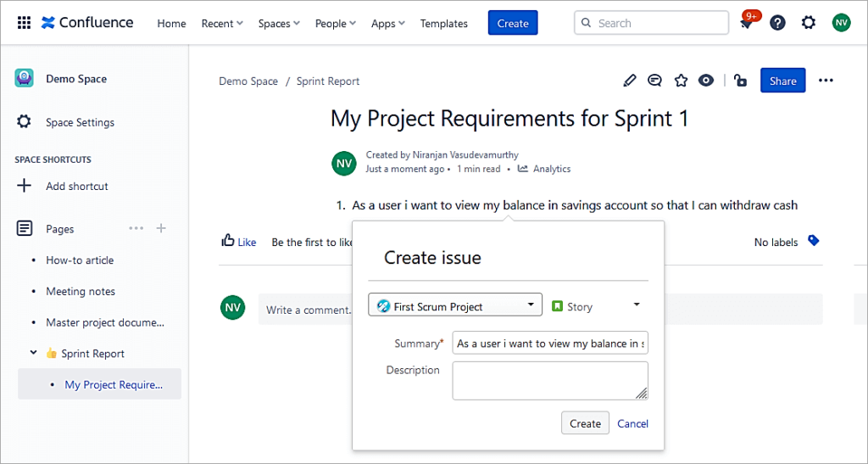The height and width of the screenshot is (464, 868).
Task: Open How-to article page
Action: (80, 260)
